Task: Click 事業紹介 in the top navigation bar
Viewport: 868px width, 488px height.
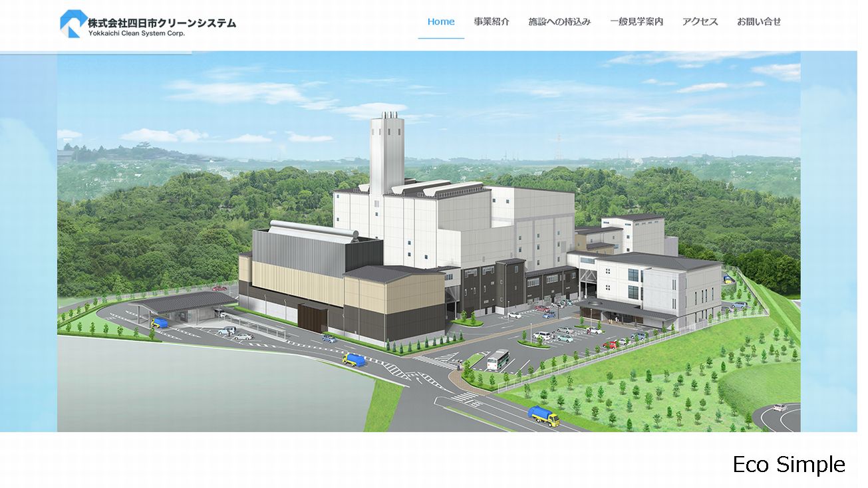Action: pyautogui.click(x=490, y=21)
